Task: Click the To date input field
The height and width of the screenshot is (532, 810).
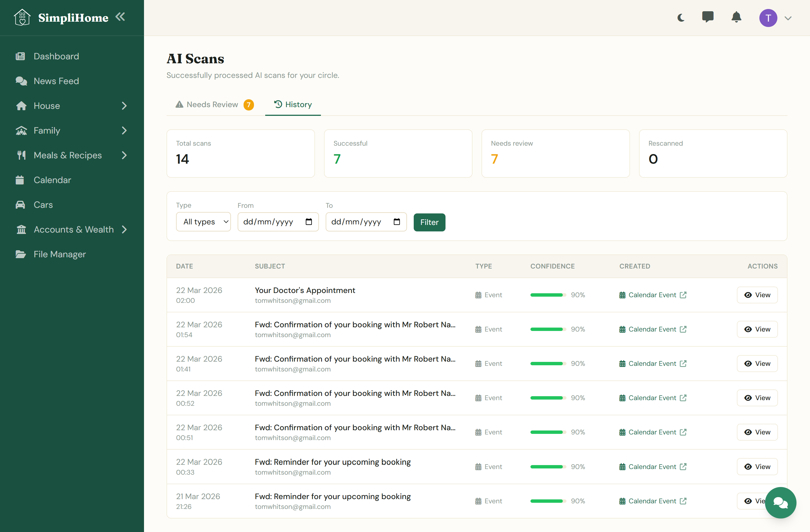Action: coord(366,222)
